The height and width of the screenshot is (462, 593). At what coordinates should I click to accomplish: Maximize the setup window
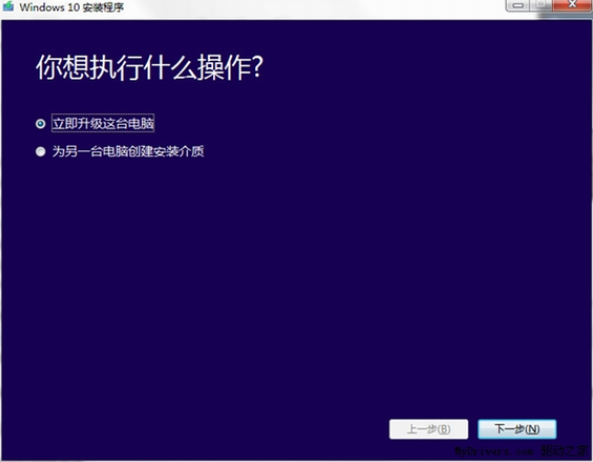point(541,5)
